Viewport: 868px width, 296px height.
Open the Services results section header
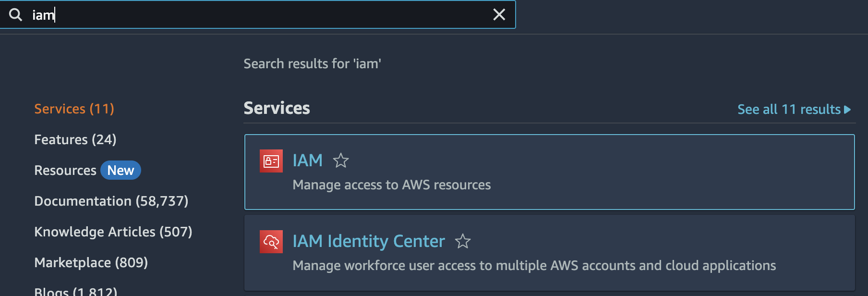coord(277,108)
